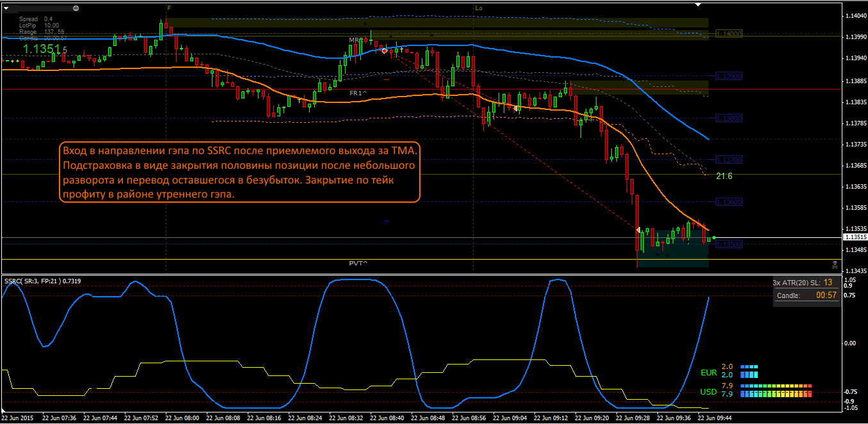868x424 pixels.
Task: Select the green '21.6' value label
Action: [x=724, y=176]
